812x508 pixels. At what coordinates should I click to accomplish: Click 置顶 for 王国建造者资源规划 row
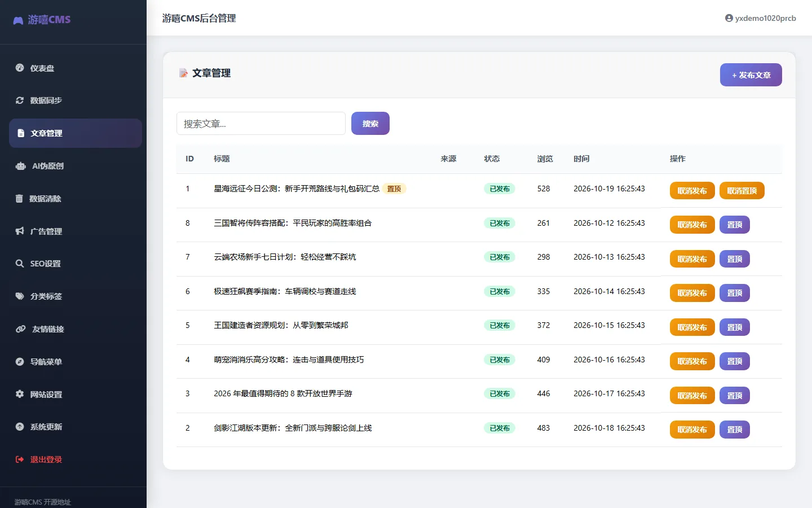tap(735, 327)
